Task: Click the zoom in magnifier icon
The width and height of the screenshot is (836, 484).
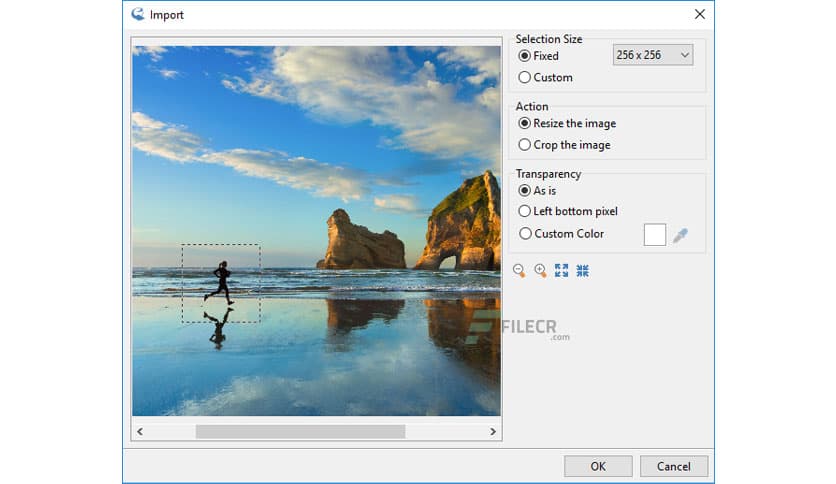Action: 540,270
